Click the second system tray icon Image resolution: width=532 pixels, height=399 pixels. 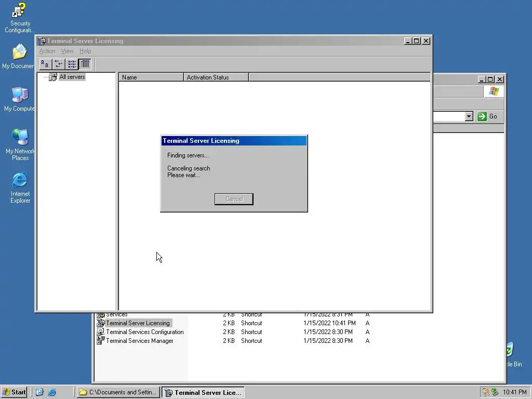coord(495,392)
